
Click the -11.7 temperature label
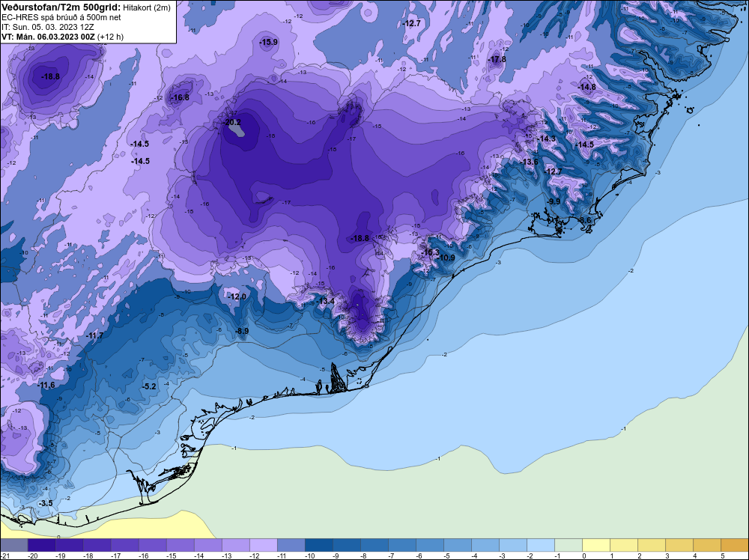[94, 336]
